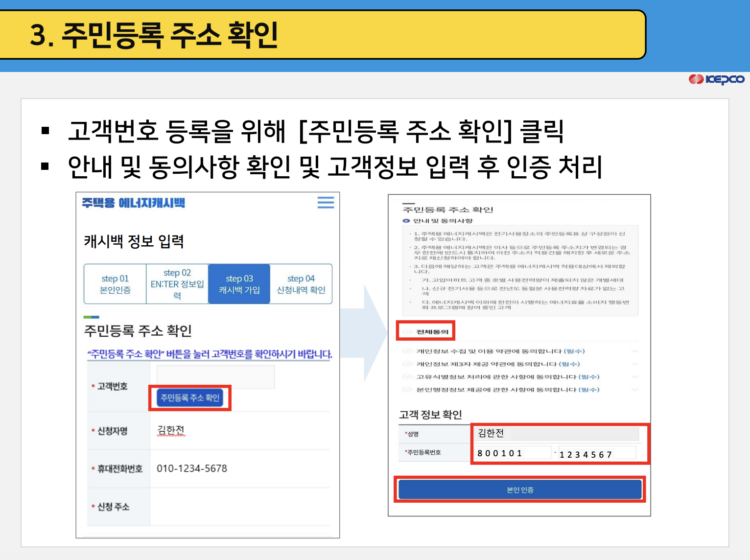Select the step 03 캐시백 가입 tab
Screen dimensions: 750x560
[239, 284]
